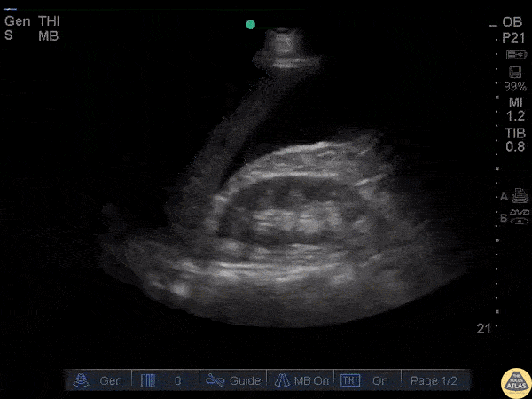Click the depth value 21
The image size is (532, 399).
click(x=483, y=328)
